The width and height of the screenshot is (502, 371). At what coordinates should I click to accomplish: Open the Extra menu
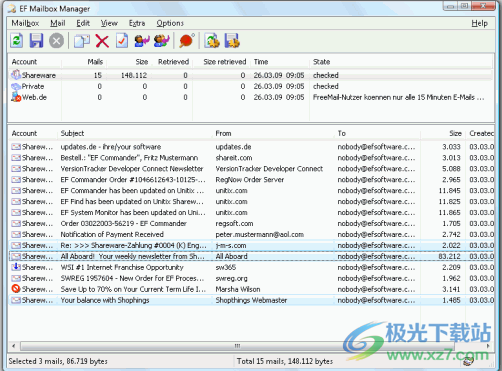coord(137,23)
